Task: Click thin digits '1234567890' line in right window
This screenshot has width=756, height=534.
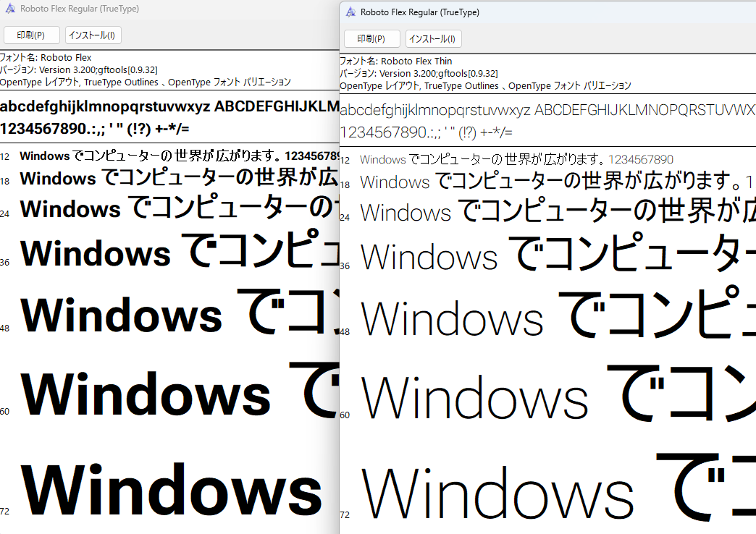Action: (x=427, y=132)
